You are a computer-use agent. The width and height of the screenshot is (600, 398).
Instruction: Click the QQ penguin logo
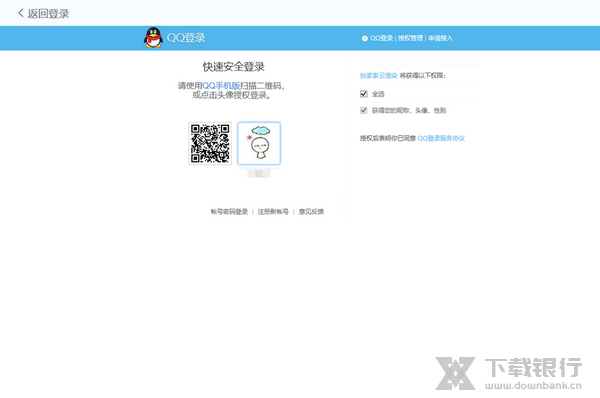click(153, 38)
